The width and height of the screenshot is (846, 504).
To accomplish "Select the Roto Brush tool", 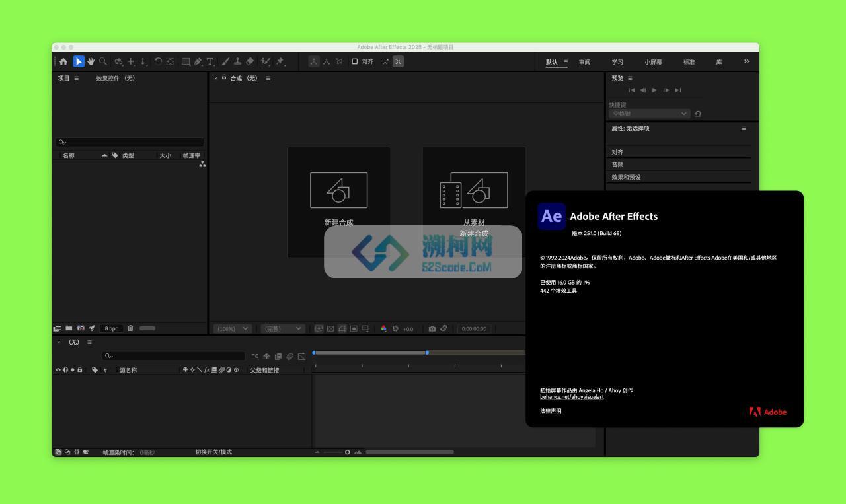I will tap(266, 61).
